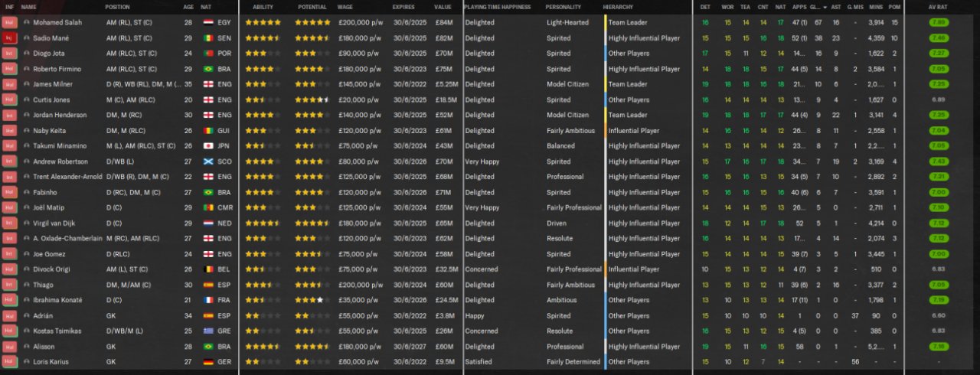
Task: Click the Netherlands flag in Virgil van Dijk's row
Action: click(208, 223)
